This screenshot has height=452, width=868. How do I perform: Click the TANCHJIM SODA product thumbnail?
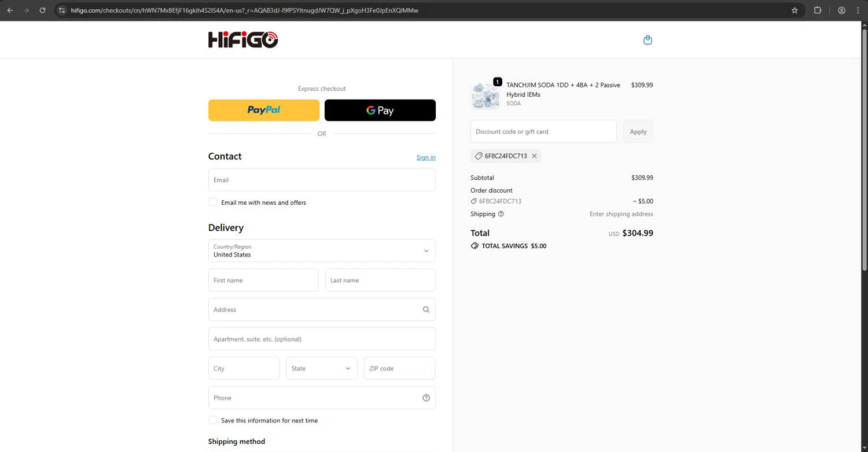pos(485,94)
